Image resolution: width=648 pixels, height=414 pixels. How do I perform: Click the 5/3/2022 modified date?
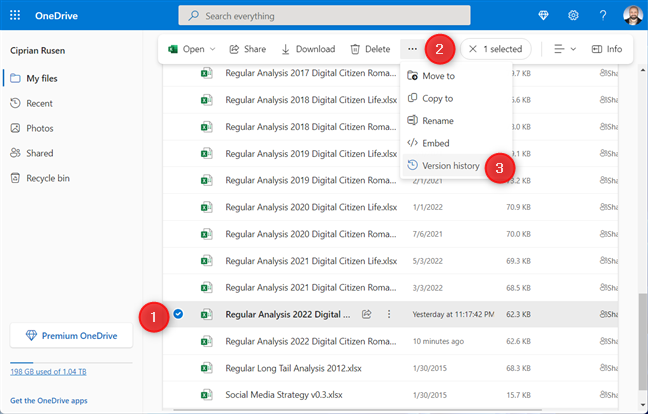pos(428,261)
